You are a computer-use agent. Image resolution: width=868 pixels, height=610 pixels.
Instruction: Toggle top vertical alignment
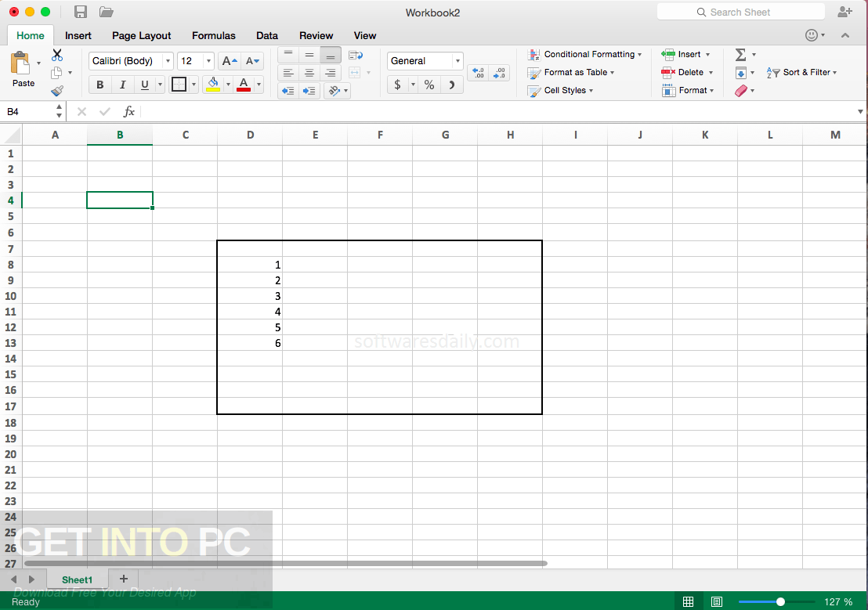pos(288,55)
